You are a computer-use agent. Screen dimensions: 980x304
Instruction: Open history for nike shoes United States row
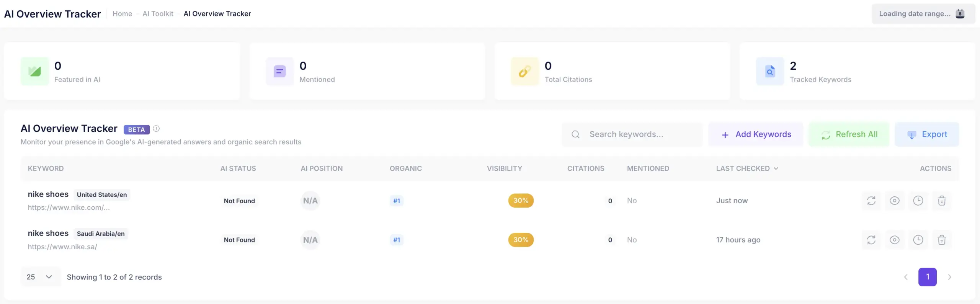click(918, 201)
